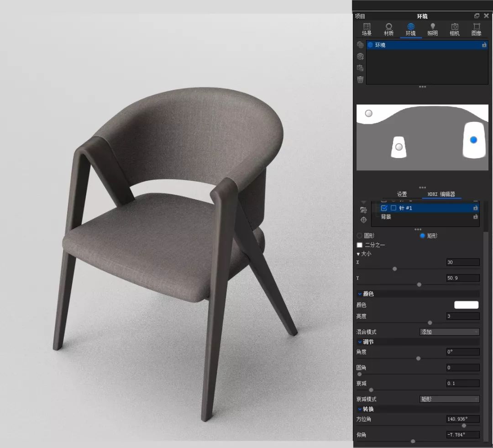Switch to the HDRI 编辑器 tab
The width and height of the screenshot is (493, 448).
pos(441,194)
